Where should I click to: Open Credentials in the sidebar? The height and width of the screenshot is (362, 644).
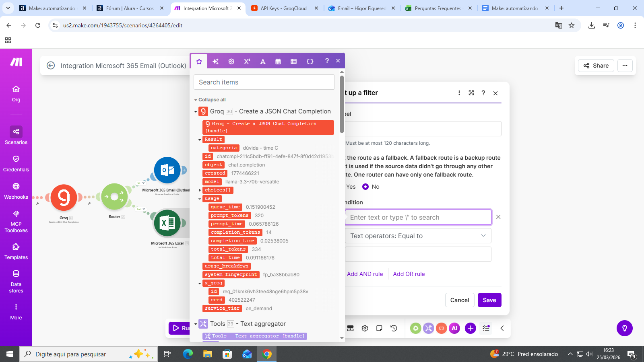coord(16,163)
